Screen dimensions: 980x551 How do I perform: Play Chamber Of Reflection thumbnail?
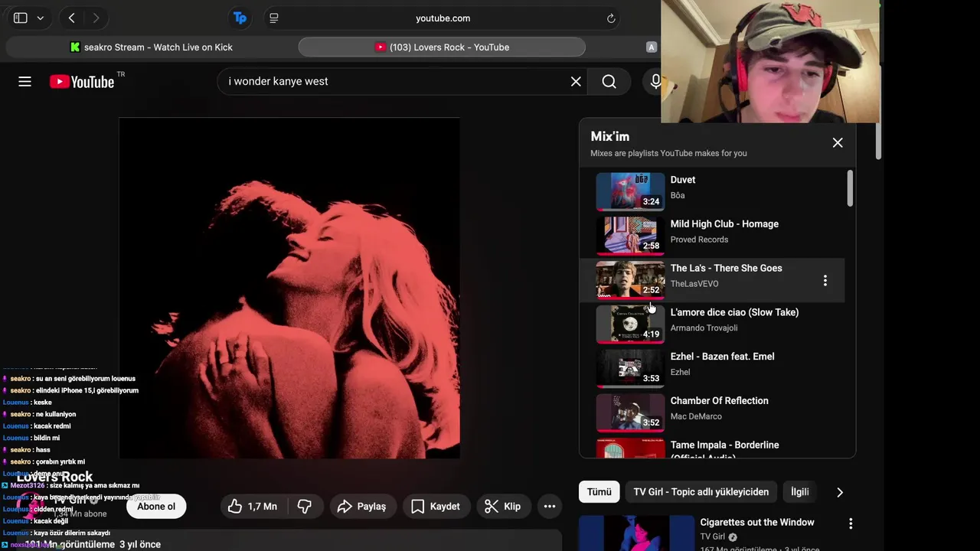click(x=630, y=412)
